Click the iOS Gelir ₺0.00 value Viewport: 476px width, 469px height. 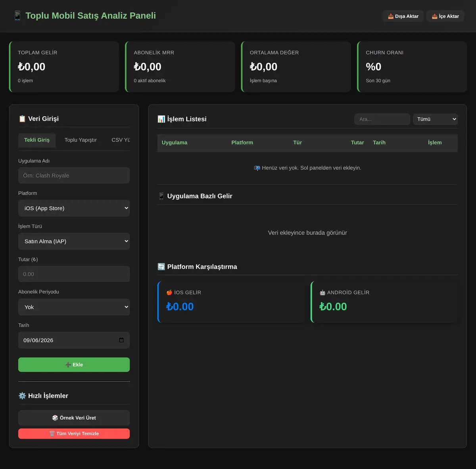click(x=180, y=307)
